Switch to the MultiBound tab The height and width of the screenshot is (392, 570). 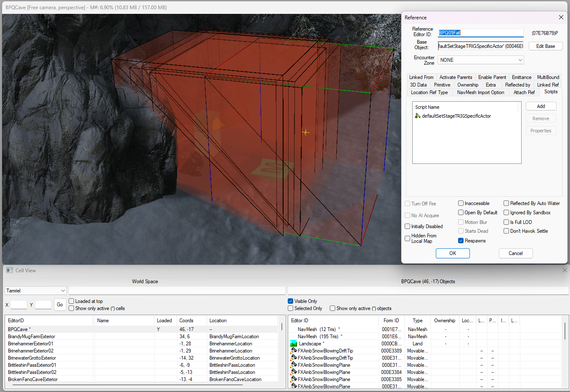548,77
